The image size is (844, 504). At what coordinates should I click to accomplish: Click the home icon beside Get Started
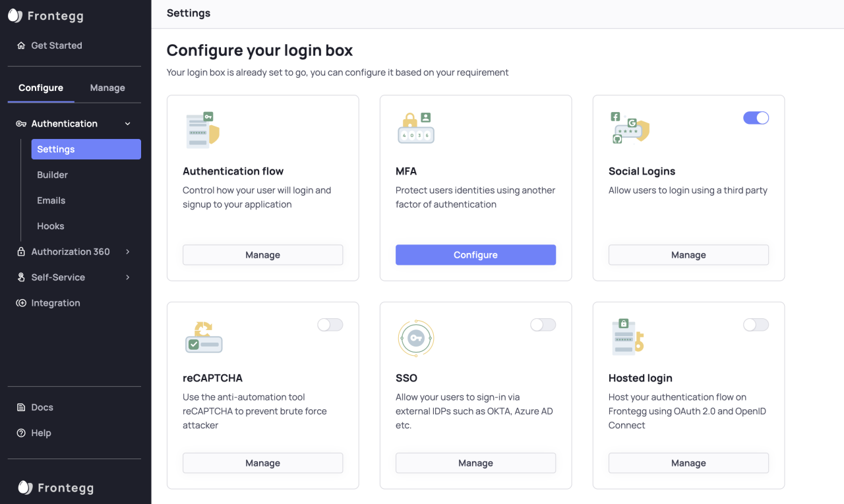pos(21,45)
